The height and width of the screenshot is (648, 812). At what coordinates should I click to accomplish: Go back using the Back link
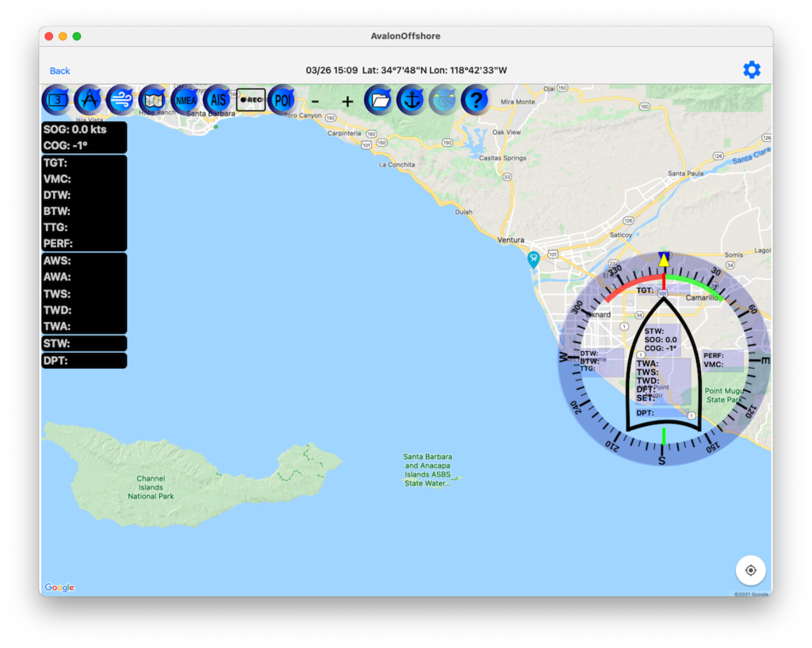pos(59,71)
